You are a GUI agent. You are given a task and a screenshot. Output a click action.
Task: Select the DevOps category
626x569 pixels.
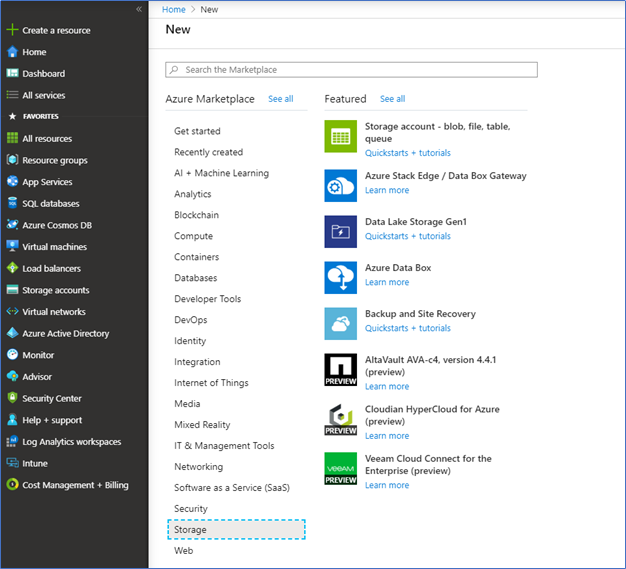(191, 320)
